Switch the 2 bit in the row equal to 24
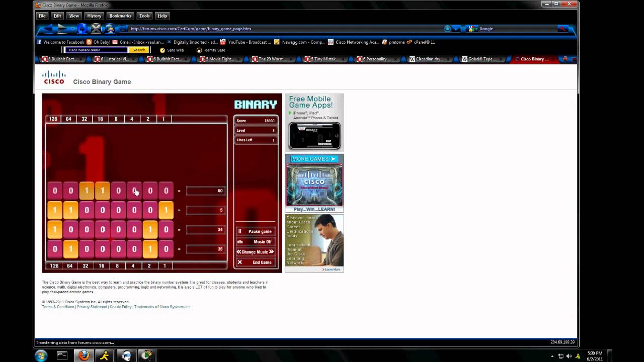Screen dimensions: 644x362 pyautogui.click(x=150, y=229)
